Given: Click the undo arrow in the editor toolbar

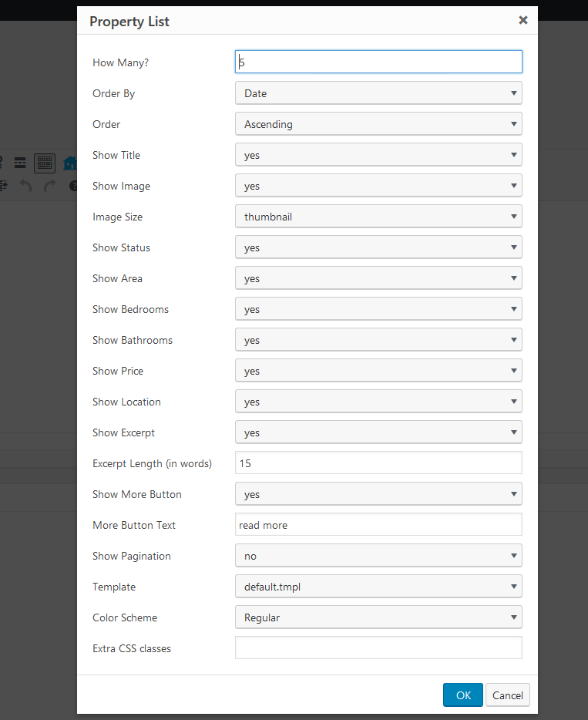Looking at the screenshot, I should coord(25,185).
